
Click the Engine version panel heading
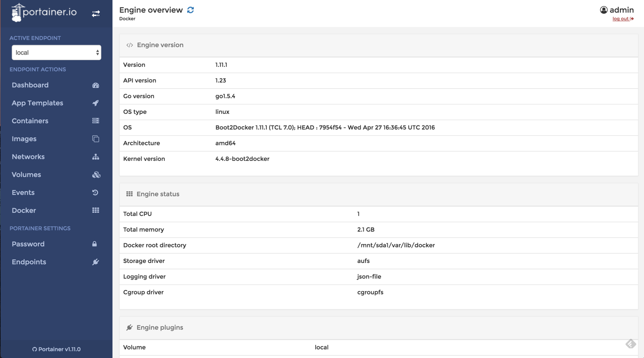[160, 45]
